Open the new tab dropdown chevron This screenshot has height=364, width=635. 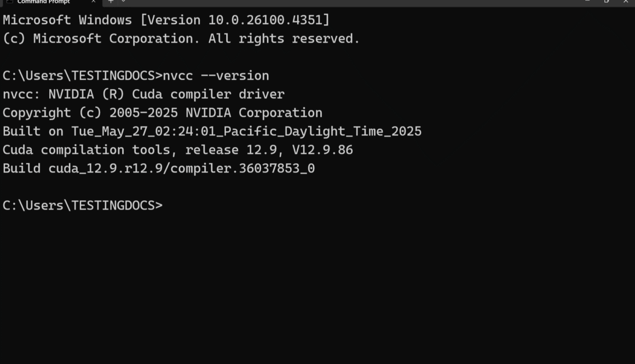pos(124,2)
